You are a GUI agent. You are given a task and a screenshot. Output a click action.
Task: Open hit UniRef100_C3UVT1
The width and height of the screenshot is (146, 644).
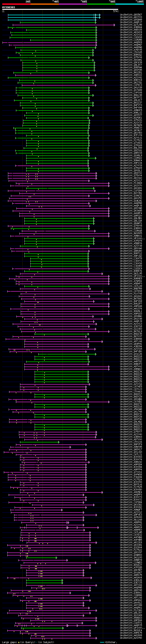click(131, 261)
